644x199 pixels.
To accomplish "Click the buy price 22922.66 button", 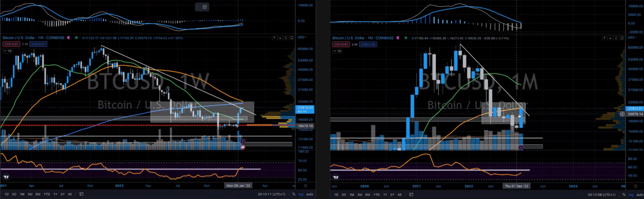I will 368,44.
